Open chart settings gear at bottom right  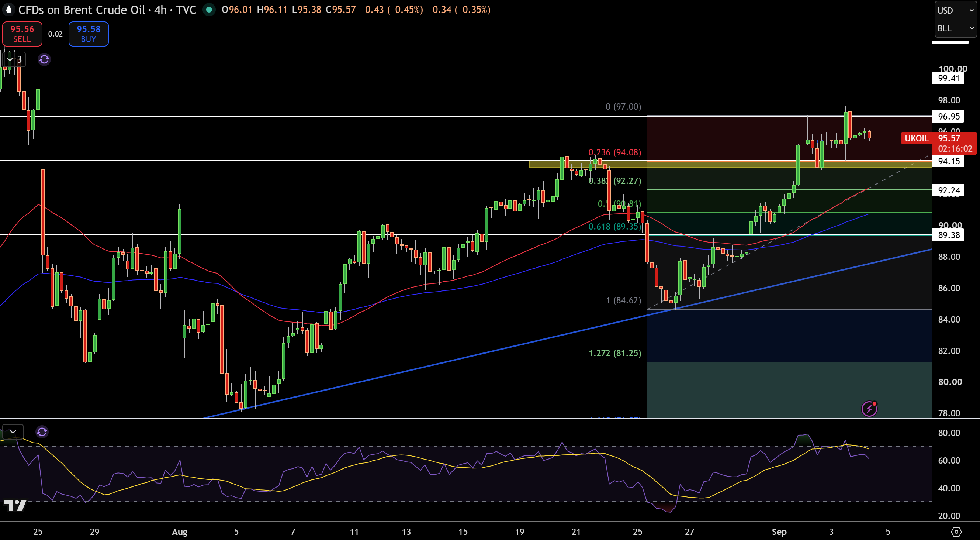tap(956, 532)
